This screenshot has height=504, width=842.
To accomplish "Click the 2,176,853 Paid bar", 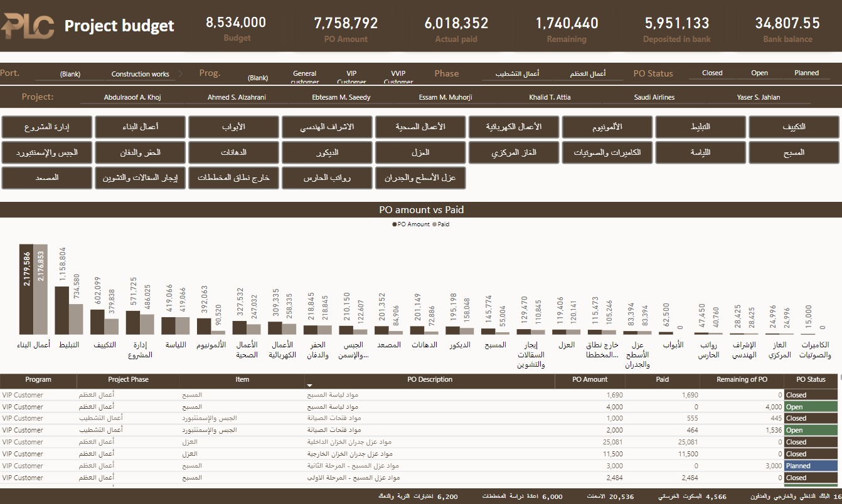I will pos(41,289).
